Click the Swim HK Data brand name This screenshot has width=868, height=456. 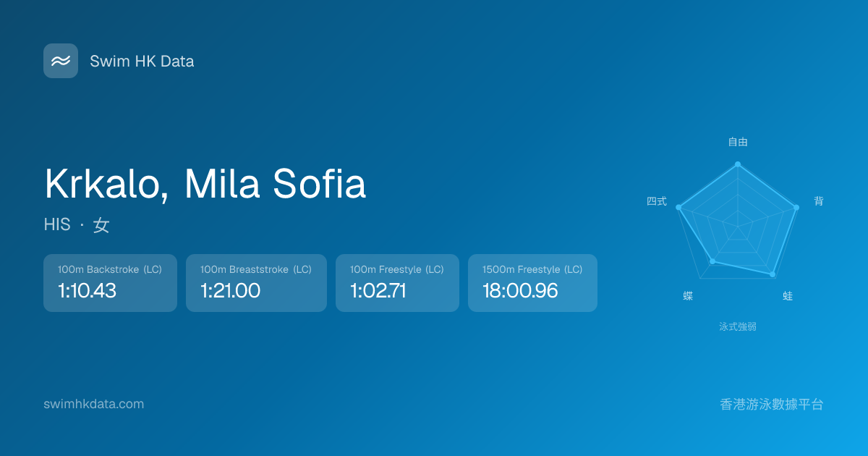click(x=142, y=62)
